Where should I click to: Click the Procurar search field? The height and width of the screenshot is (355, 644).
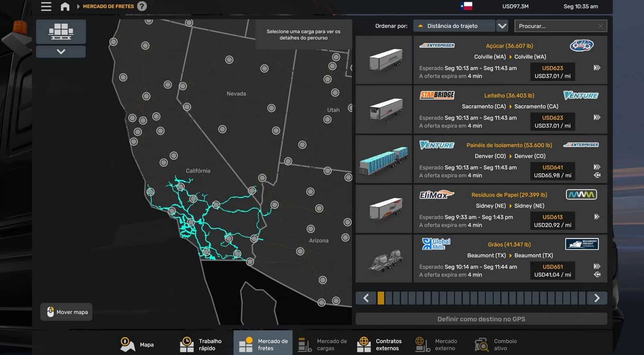(x=555, y=26)
